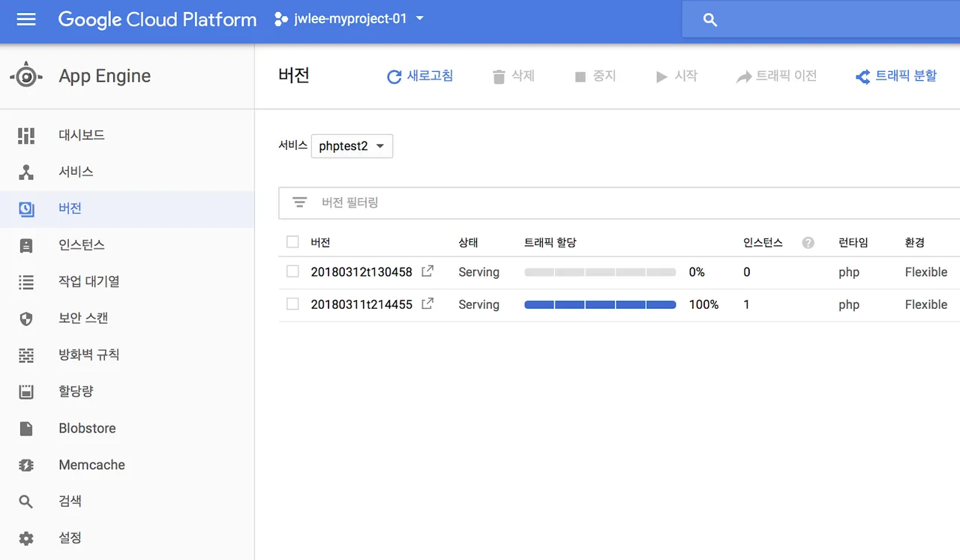Open the jwlee-myproject-01 project selector dropdown

pyautogui.click(x=350, y=19)
